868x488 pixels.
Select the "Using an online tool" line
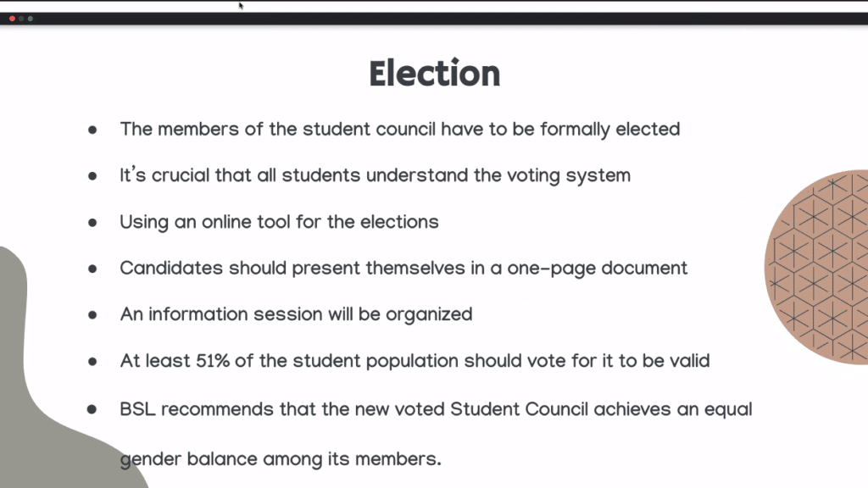coord(279,222)
